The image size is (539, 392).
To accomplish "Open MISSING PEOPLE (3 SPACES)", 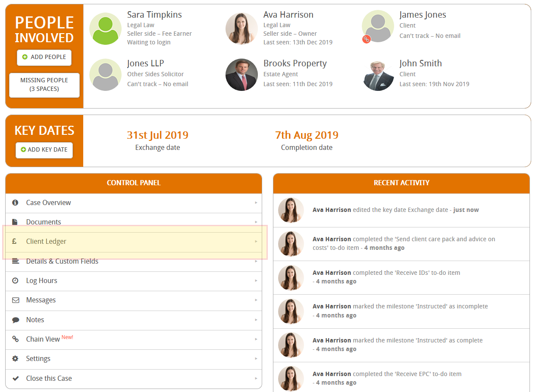I will [44, 85].
